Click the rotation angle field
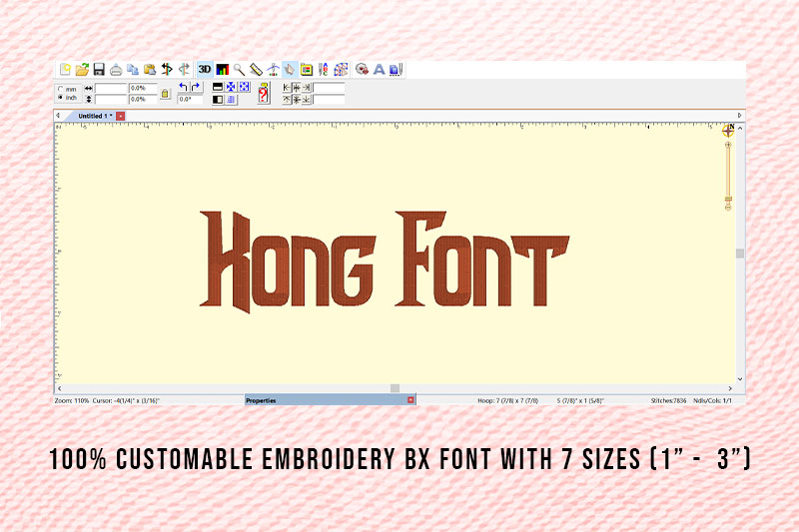 pyautogui.click(x=190, y=99)
